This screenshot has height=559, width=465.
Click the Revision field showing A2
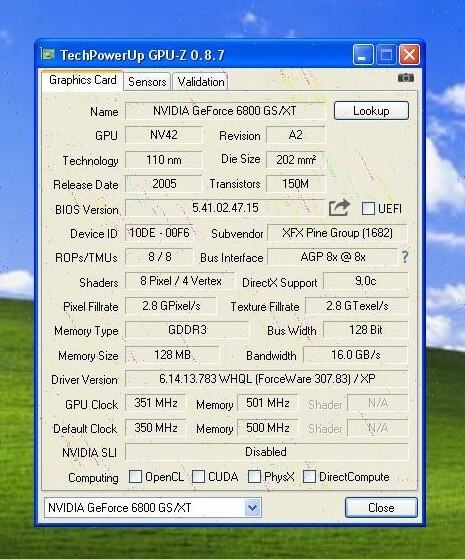click(x=296, y=135)
